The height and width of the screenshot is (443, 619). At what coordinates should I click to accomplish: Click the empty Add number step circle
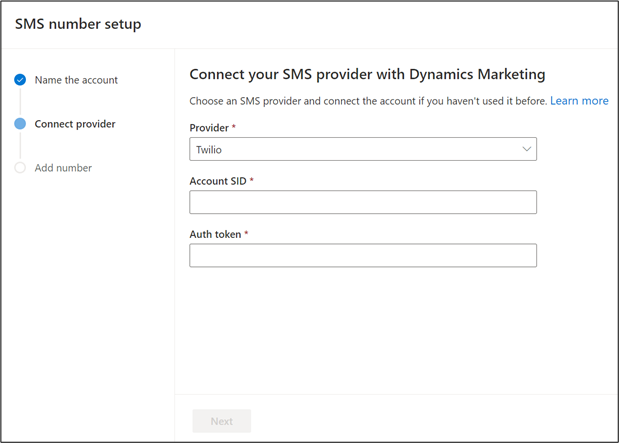[20, 168]
